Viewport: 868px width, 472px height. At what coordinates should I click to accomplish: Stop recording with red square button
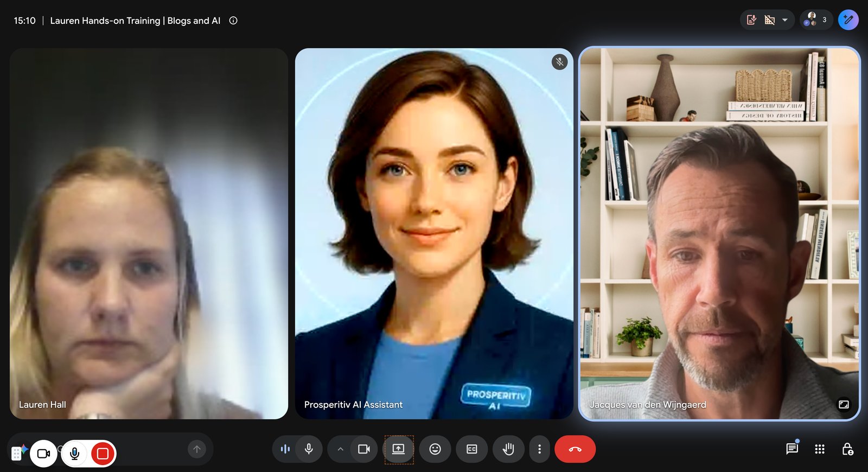103,454
